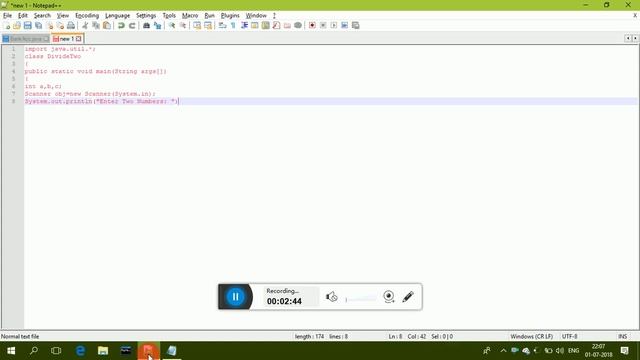Switch to the 'new 1' tab
This screenshot has height=360, width=640.
(x=67, y=39)
